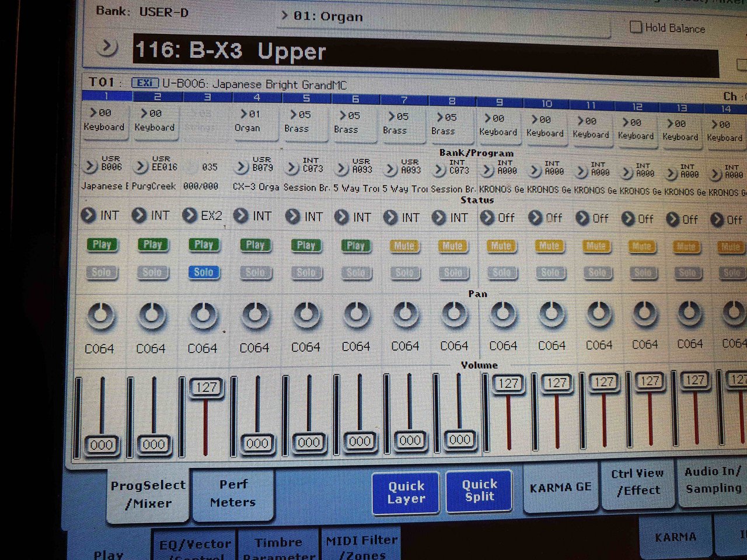Open timbre 6 status popup showing INT
Screen dimensions: 747x560
pos(341,217)
